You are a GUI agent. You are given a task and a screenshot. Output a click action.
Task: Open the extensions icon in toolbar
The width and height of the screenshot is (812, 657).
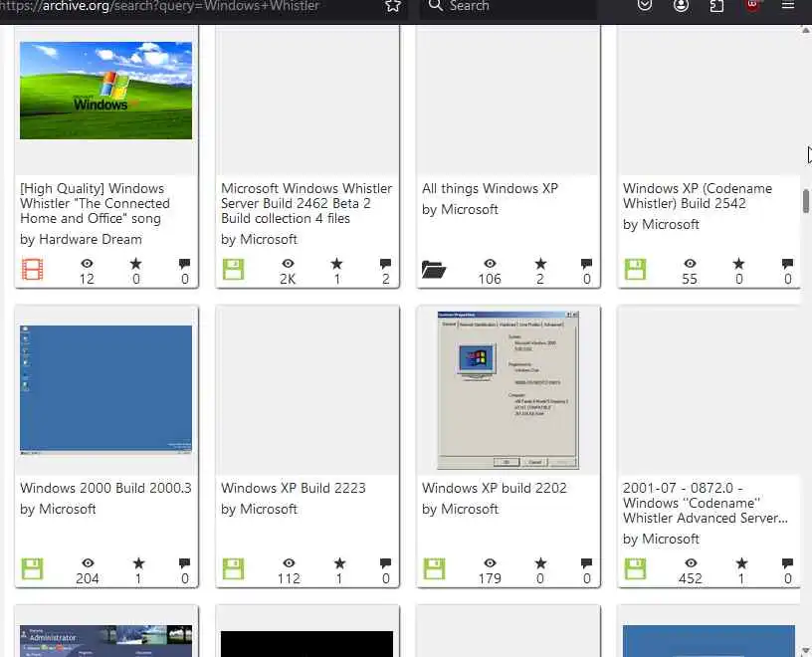tap(716, 6)
